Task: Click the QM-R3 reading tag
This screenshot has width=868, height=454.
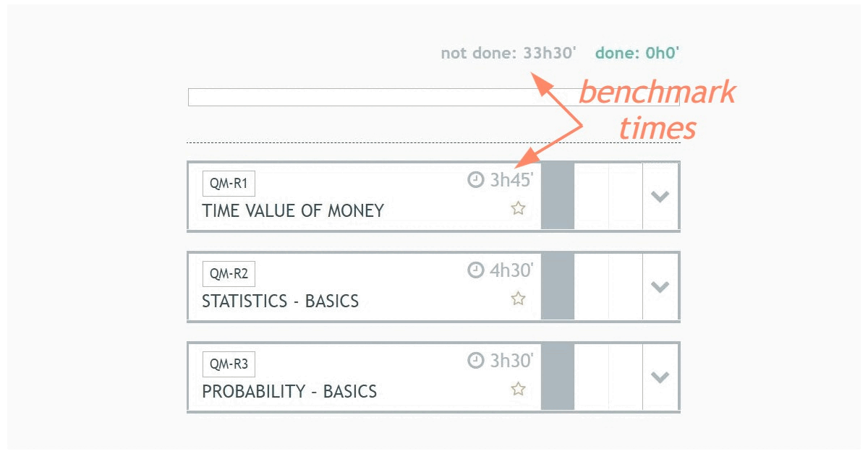Action: [x=229, y=364]
